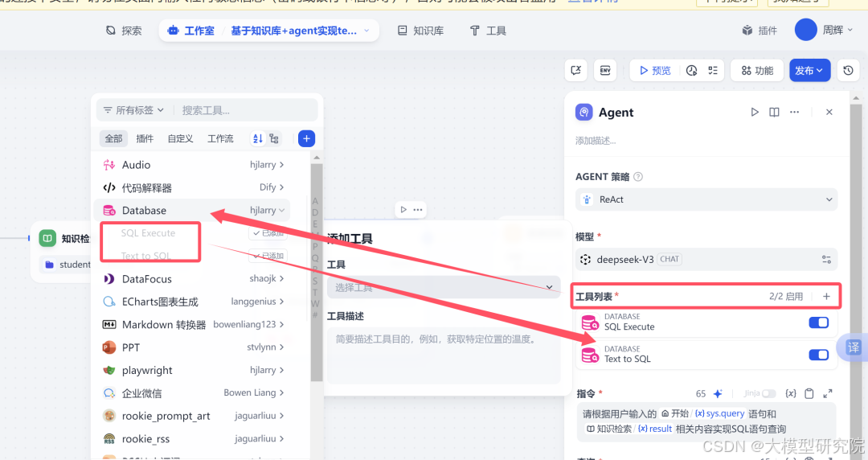This screenshot has height=460, width=868.
Task: Expand the 代码解释器 tool entry
Action: point(193,187)
